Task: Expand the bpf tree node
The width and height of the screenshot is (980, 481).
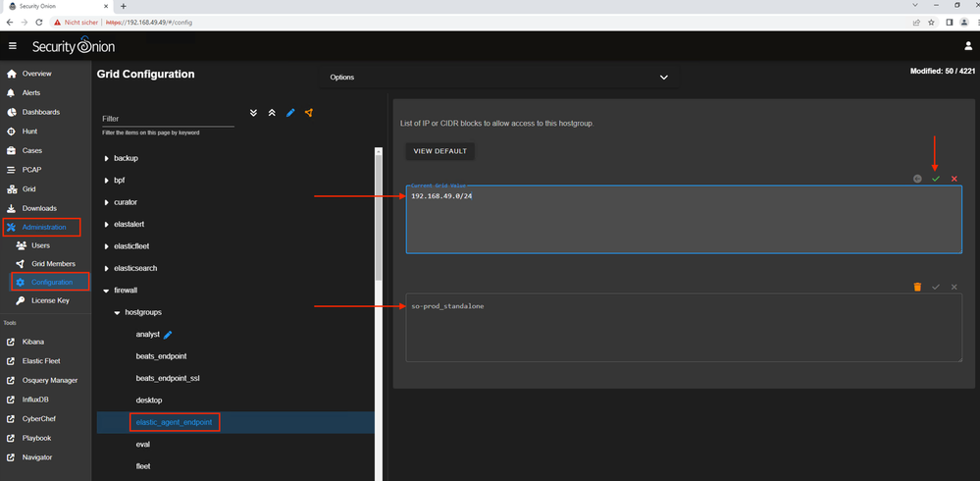Action: click(107, 181)
